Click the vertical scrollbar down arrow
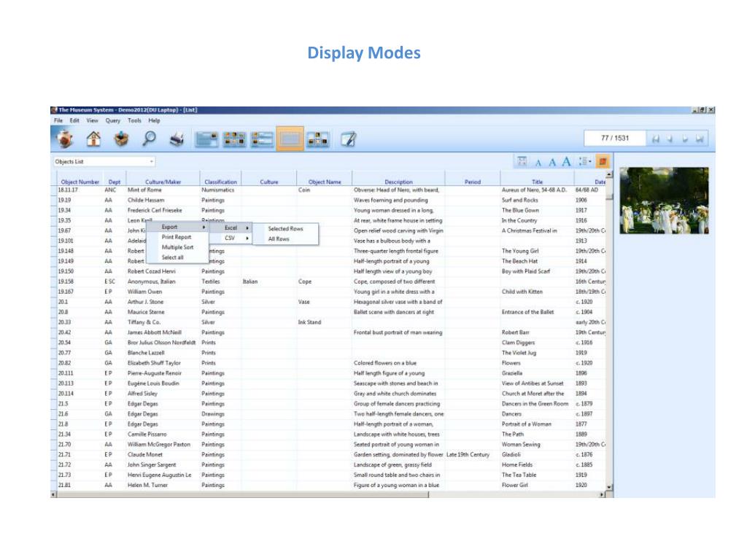This screenshot has height=560, width=747. coord(609,486)
